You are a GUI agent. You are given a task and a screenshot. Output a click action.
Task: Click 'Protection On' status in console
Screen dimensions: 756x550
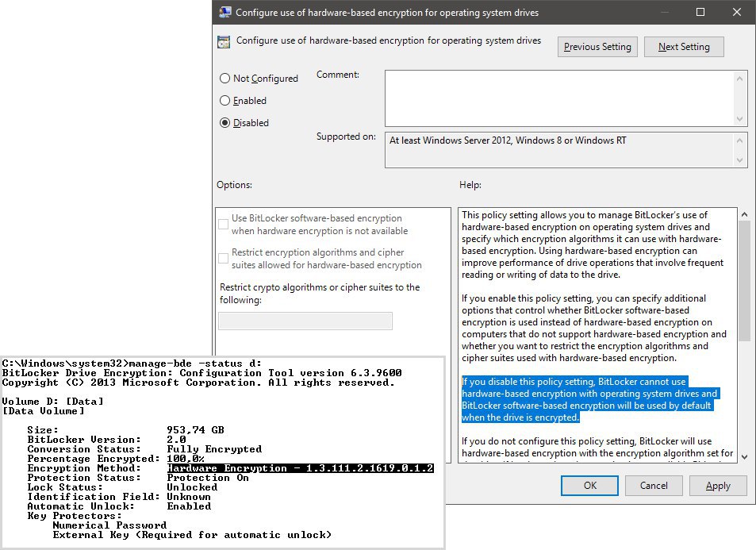(x=208, y=478)
